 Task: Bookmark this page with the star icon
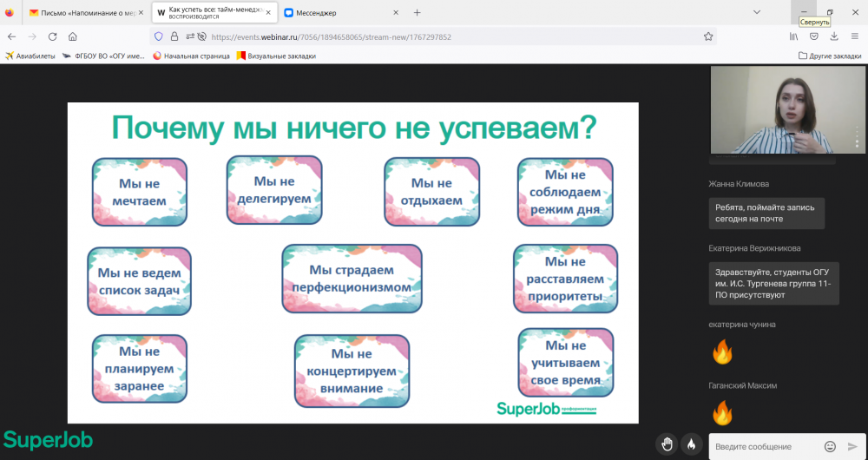click(708, 36)
